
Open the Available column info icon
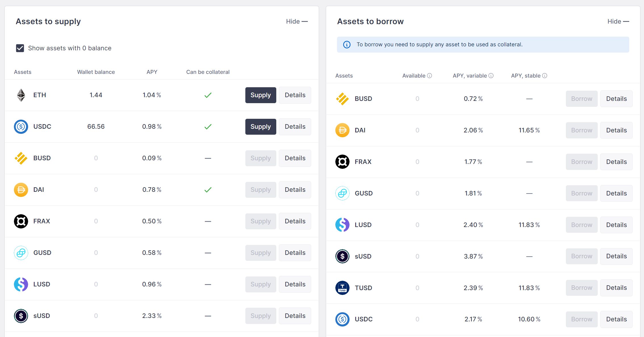[x=430, y=76]
